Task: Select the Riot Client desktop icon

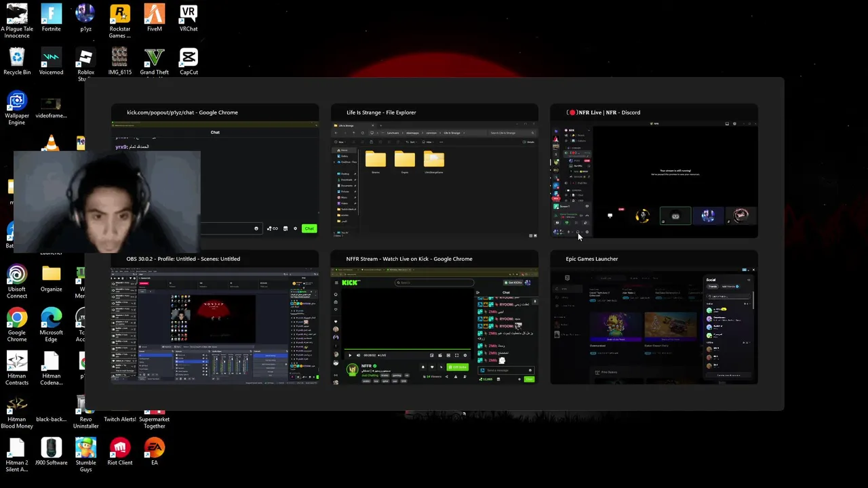Action: [x=120, y=451]
